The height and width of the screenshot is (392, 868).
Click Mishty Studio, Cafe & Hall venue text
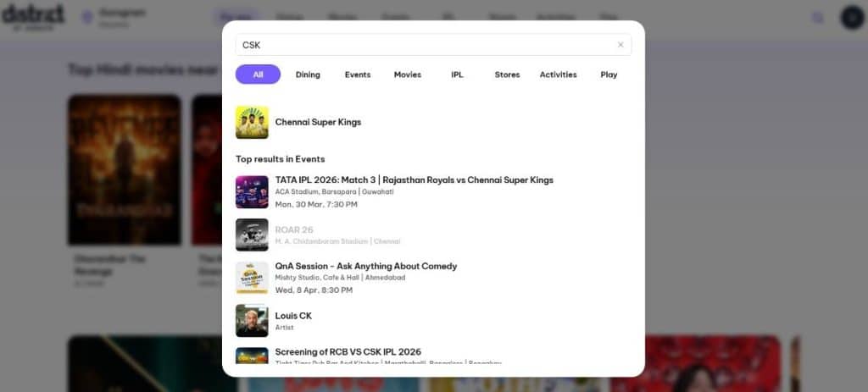340,278
